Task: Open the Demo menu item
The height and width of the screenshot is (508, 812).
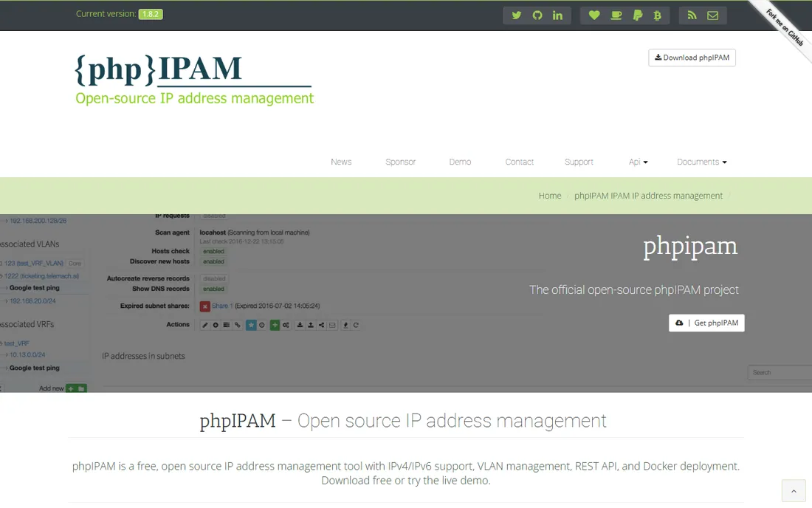Action: (460, 162)
